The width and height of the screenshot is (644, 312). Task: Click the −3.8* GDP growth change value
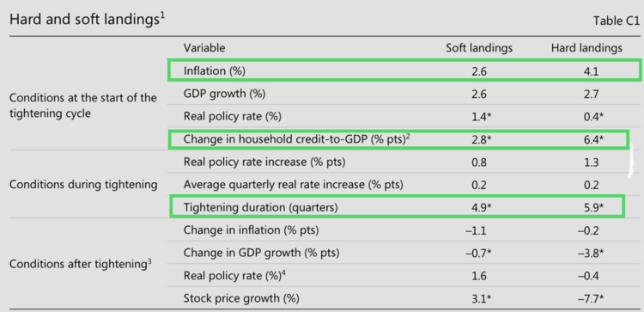591,254
